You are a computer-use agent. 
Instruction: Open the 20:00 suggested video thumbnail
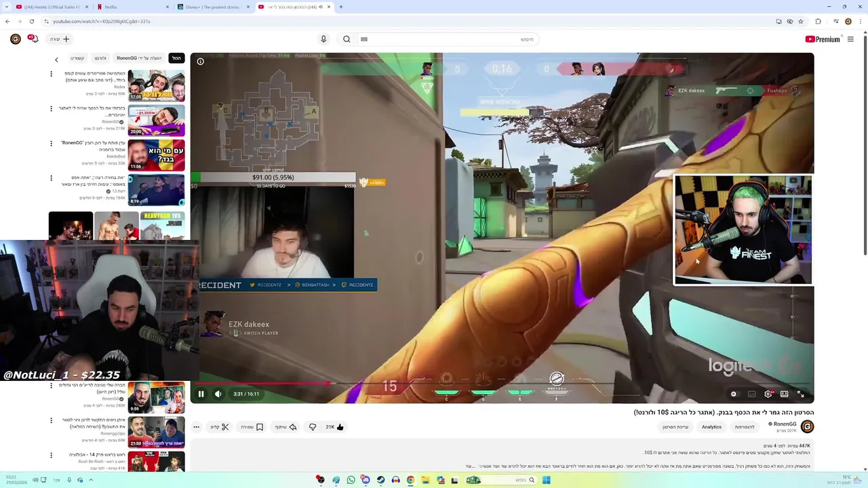click(x=156, y=120)
